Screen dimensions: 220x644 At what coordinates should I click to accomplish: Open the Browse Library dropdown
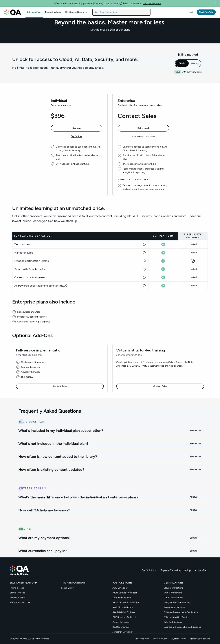coord(76,12)
